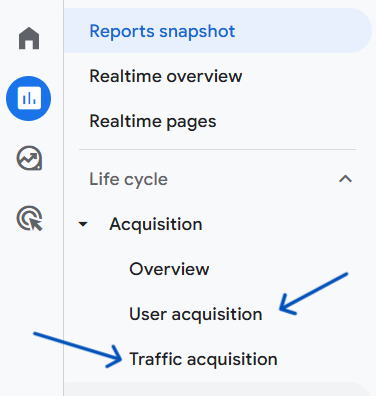Open the Explore trend icon
Screen dimensions: 376x396
pos(29,158)
